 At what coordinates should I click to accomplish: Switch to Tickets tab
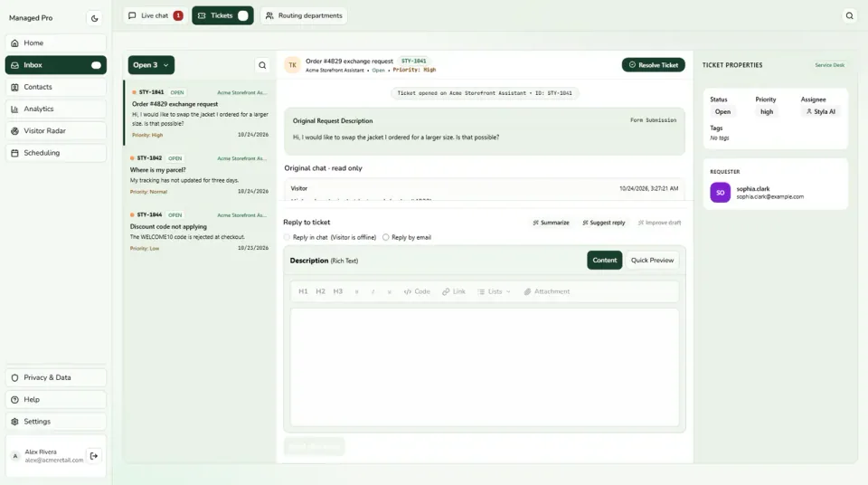[x=222, y=15]
